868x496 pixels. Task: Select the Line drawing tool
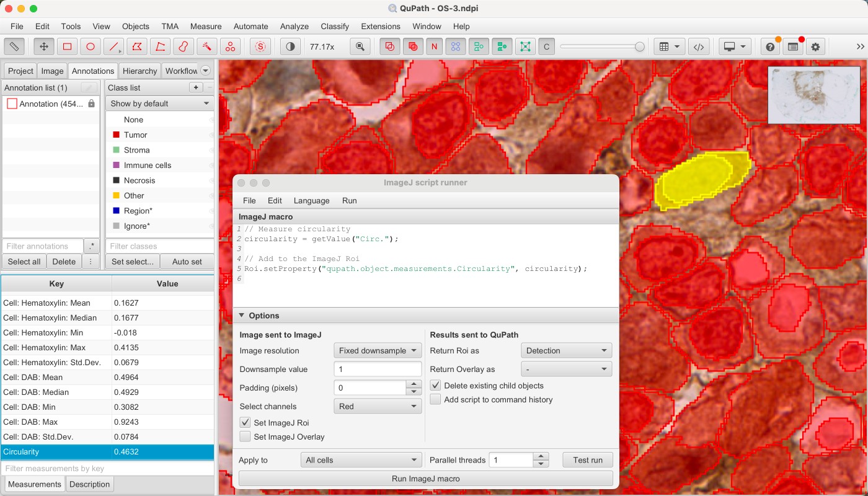coord(113,46)
